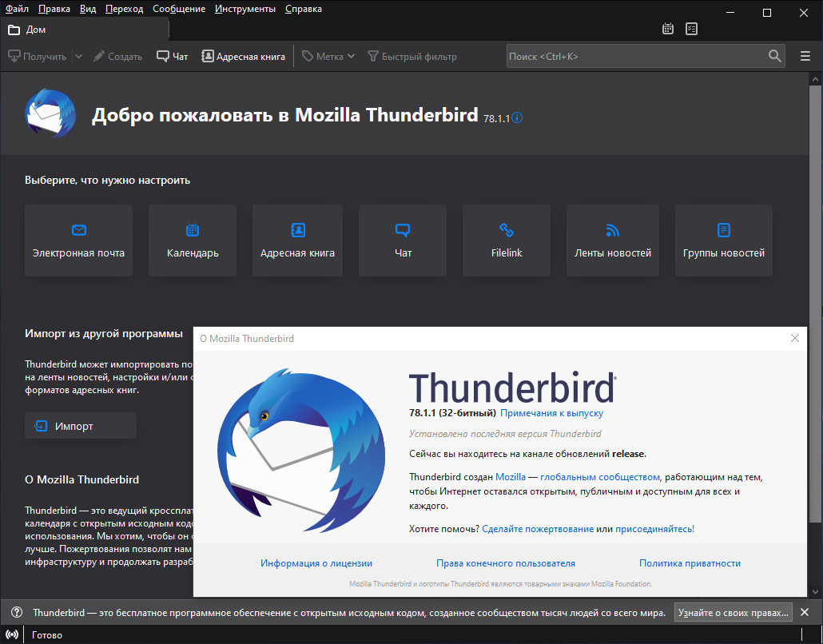
Task: Click the info icon next to version 78.1.1
Action: tap(517, 117)
